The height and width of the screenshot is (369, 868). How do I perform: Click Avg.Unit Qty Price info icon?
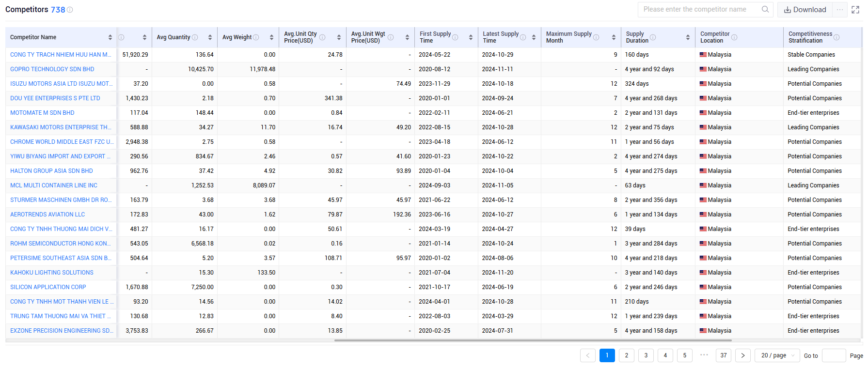(322, 37)
